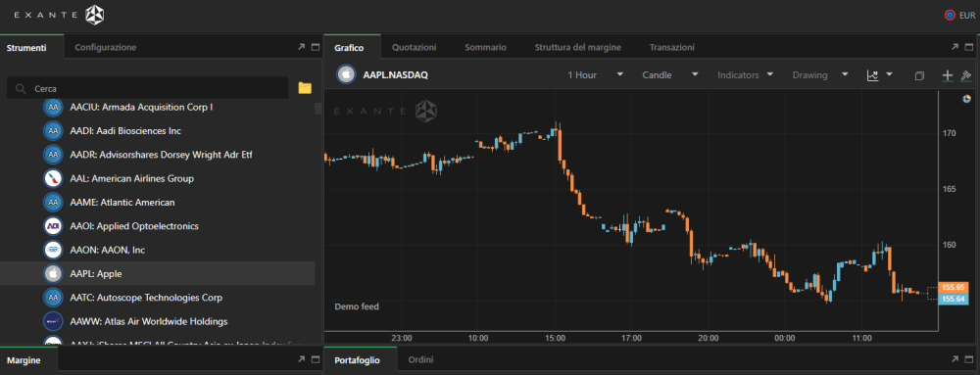Open the 1 Hour timeframe dropdown
The height and width of the screenshot is (375, 980).
[595, 74]
